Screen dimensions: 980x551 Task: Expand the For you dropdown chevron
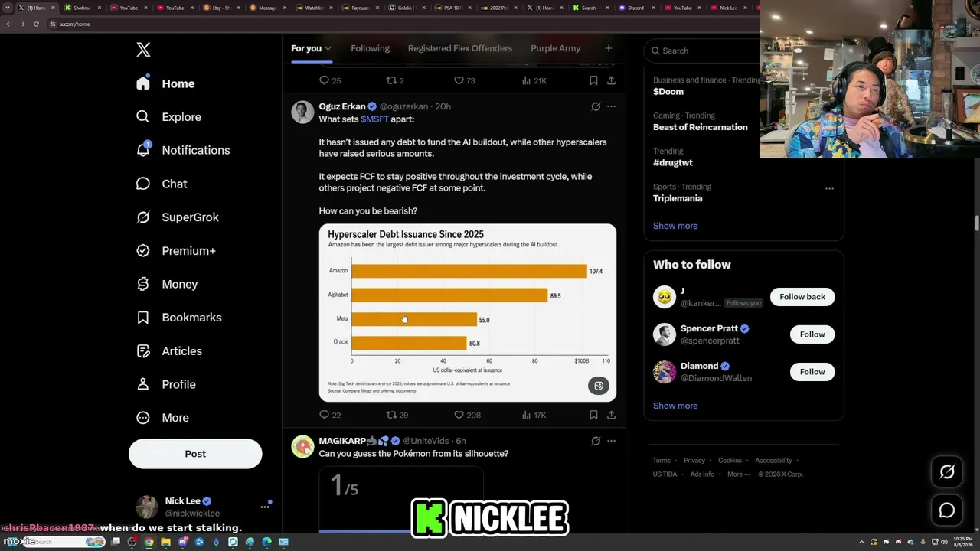(328, 48)
